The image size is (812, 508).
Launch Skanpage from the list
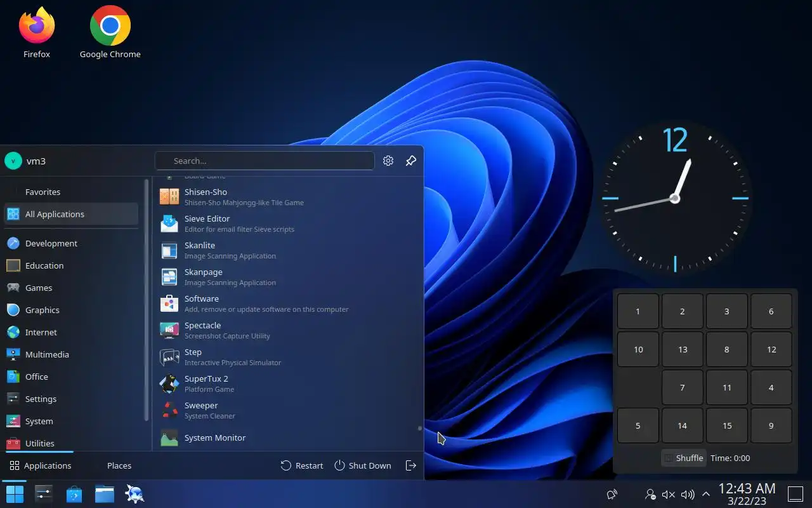pyautogui.click(x=287, y=277)
